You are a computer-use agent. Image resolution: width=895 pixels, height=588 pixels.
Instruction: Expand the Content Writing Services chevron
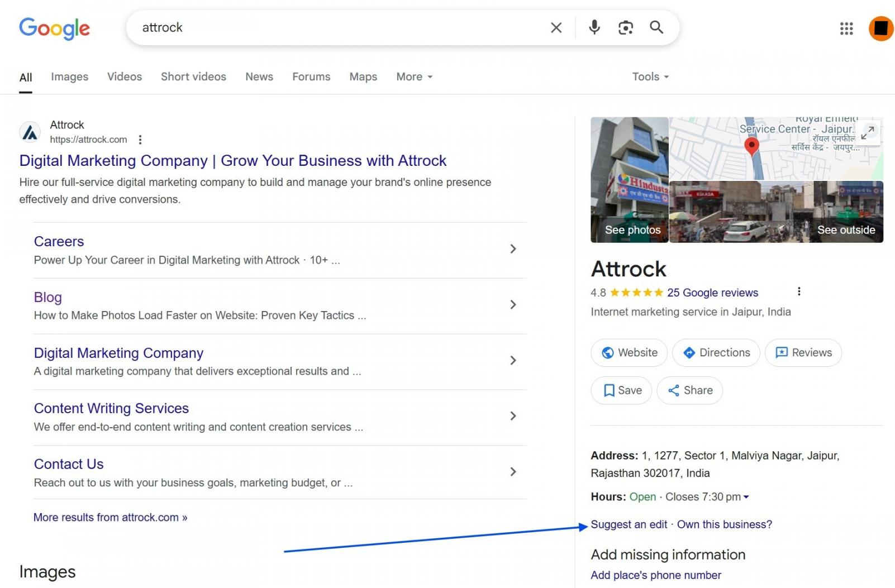(x=513, y=416)
